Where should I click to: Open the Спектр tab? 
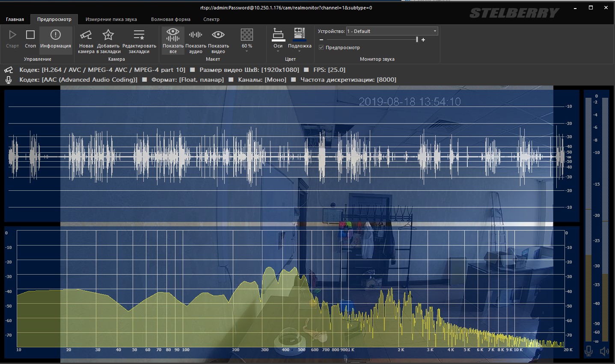pyautogui.click(x=211, y=19)
